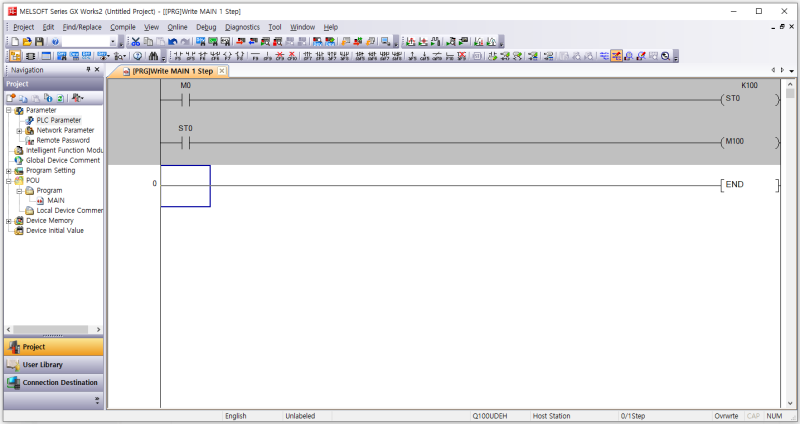This screenshot has height=424, width=800.
Task: Open the Compile menu
Action: pyautogui.click(x=122, y=27)
